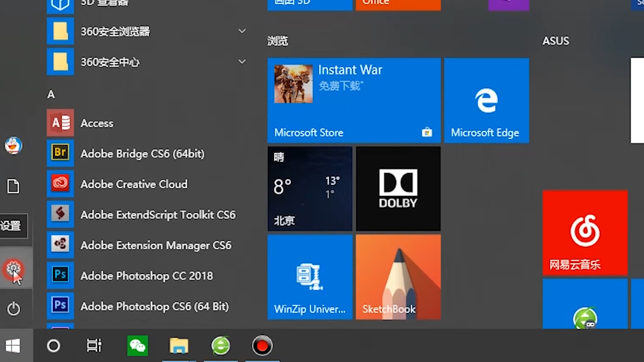Open Cortana search circle on taskbar
This screenshot has height=362, width=644.
[x=54, y=346]
